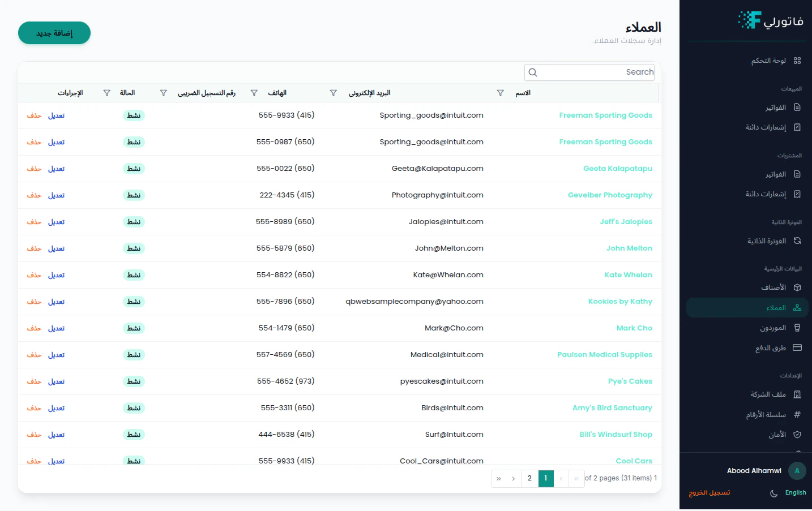Go to the last page arrow

coord(499,479)
